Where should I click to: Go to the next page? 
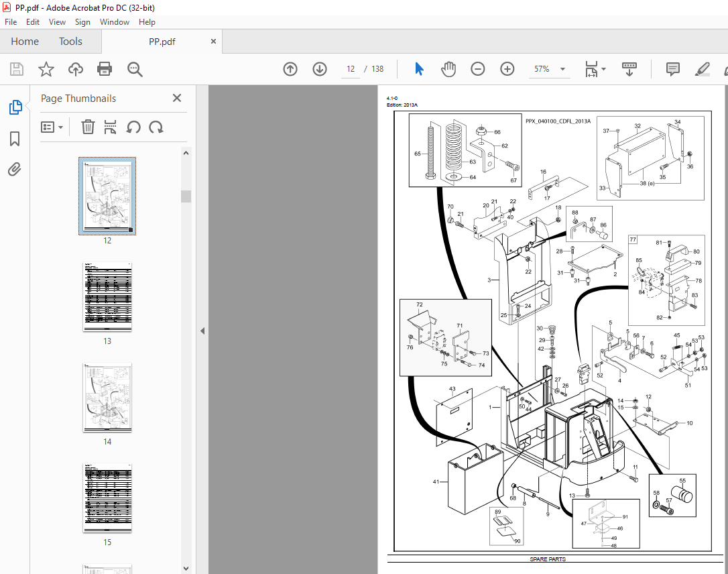point(320,69)
